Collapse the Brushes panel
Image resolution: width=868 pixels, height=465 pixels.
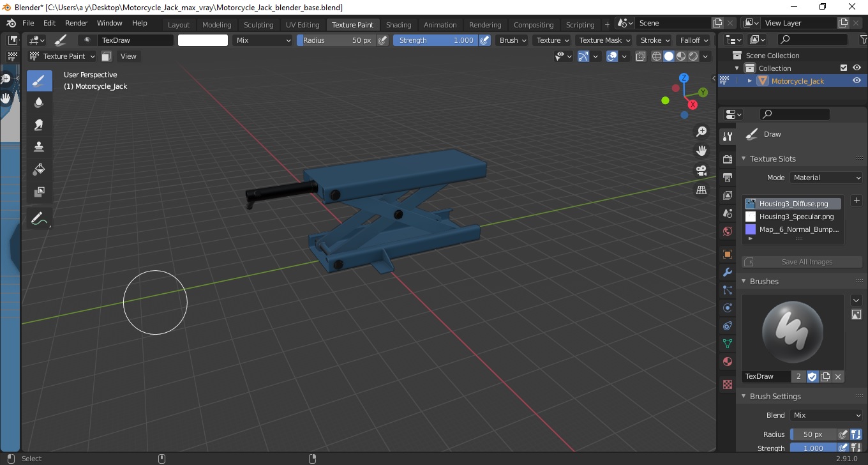pos(744,281)
